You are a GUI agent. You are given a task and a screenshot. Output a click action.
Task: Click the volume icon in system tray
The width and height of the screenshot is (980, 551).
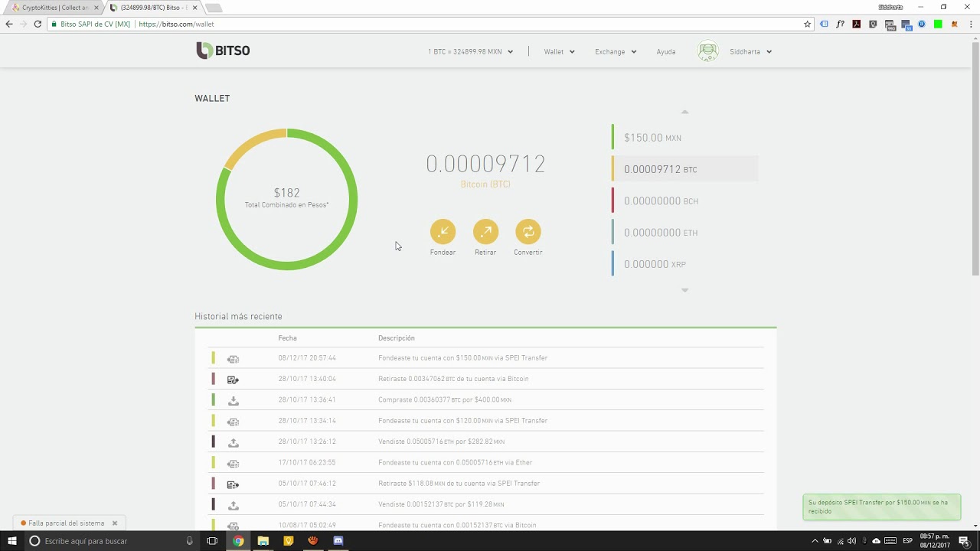(x=851, y=541)
